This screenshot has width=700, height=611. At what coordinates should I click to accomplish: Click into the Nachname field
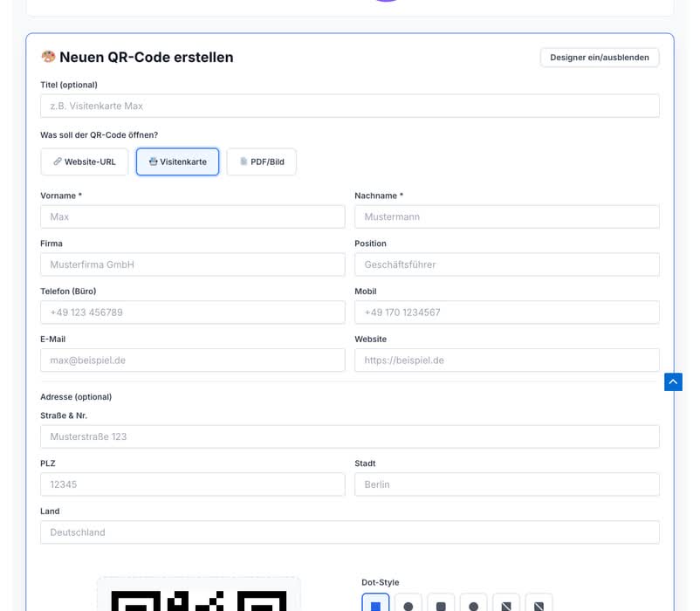(x=506, y=216)
